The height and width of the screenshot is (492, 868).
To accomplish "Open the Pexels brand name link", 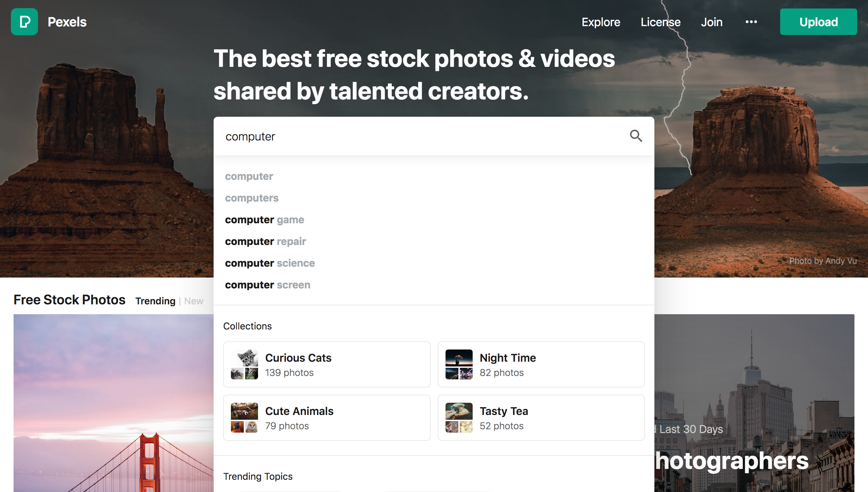I will click(x=67, y=22).
